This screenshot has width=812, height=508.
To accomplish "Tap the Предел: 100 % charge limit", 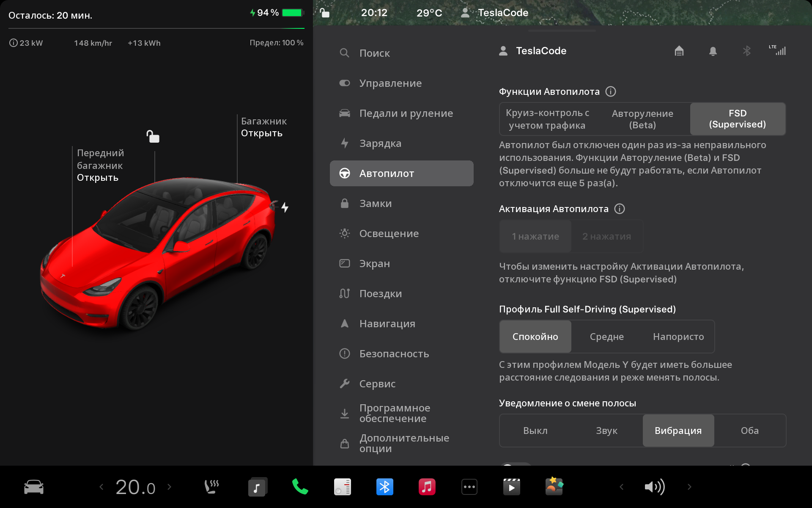I will pos(277,43).
